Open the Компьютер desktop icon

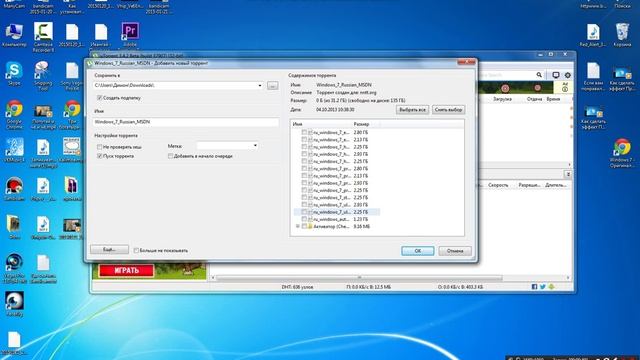pyautogui.click(x=14, y=35)
